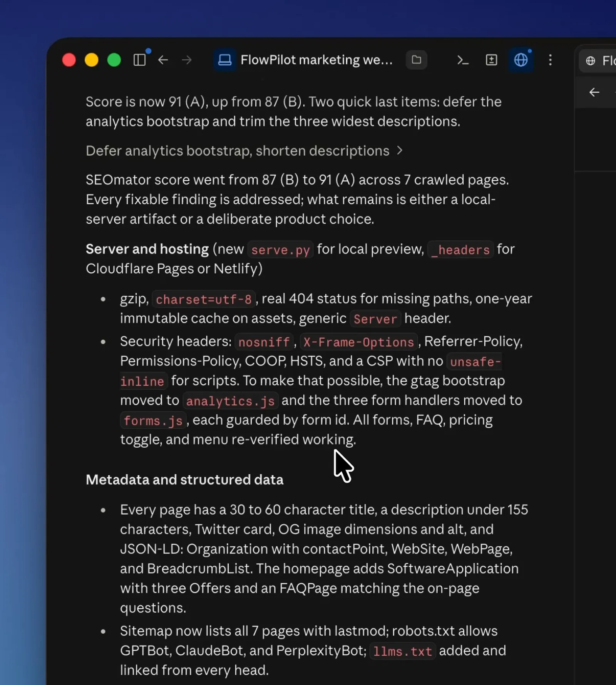Open the folder icon next to title
The width and height of the screenshot is (616, 685).
point(416,60)
